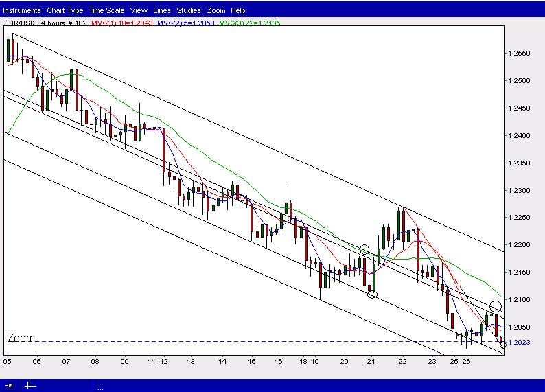Image resolution: width=545 pixels, height=392 pixels.
Task: Click the 1.2350 price axis label
Action: click(520, 163)
